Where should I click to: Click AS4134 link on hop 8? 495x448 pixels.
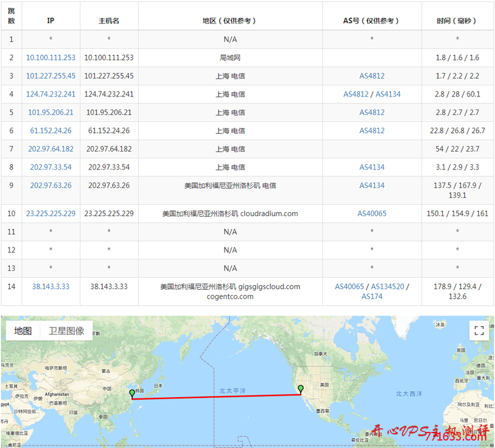click(373, 167)
